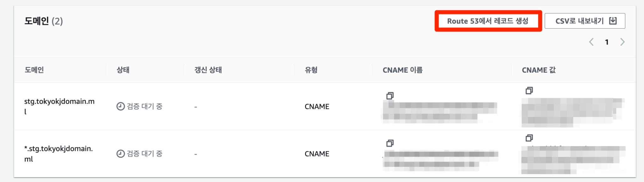This screenshot has width=644, height=182.
Task: Select the wildcard domain *.stg.tokyokjdomain.ml
Action: [x=58, y=153]
